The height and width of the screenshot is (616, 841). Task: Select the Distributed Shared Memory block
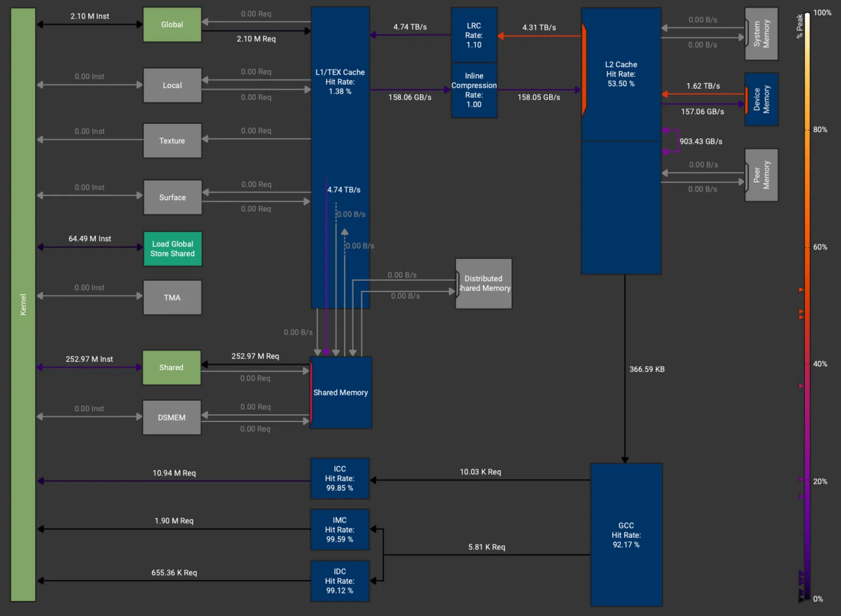coord(484,284)
